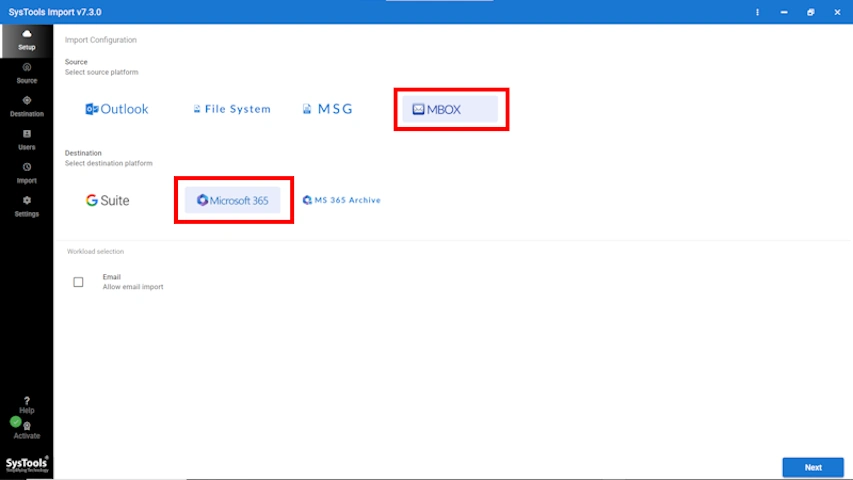The image size is (853, 480).
Task: Click the Email workload label
Action: [112, 277]
